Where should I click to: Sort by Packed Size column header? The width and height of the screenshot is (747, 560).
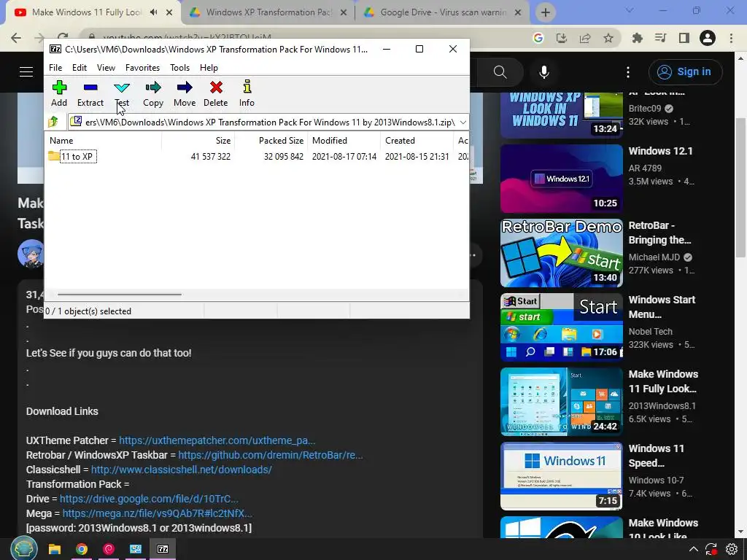click(x=271, y=141)
